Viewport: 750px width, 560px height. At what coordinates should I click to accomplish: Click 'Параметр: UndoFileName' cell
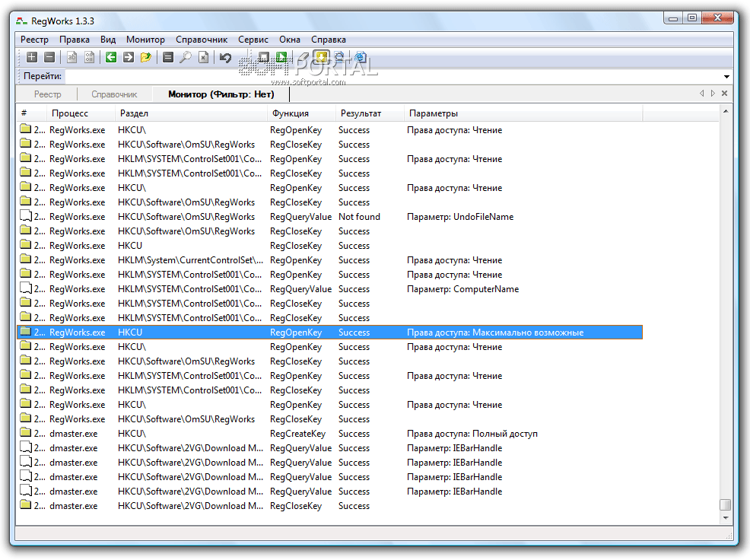pos(460,217)
